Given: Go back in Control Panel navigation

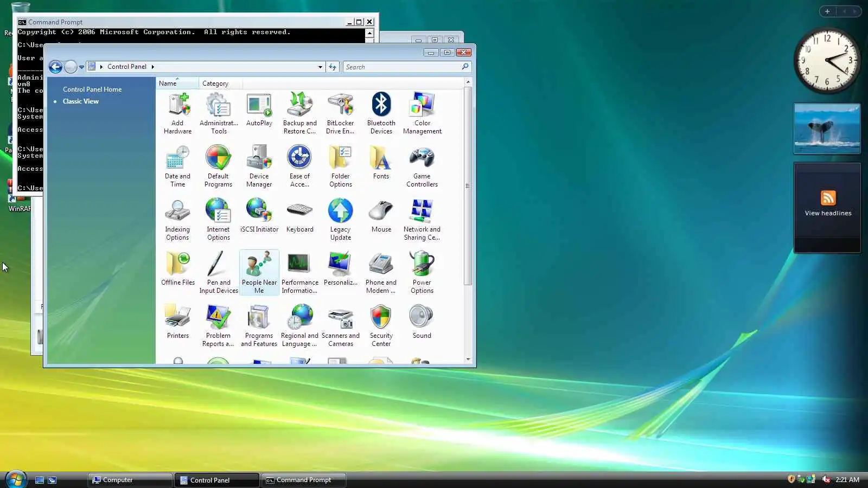Looking at the screenshot, I should [x=55, y=67].
